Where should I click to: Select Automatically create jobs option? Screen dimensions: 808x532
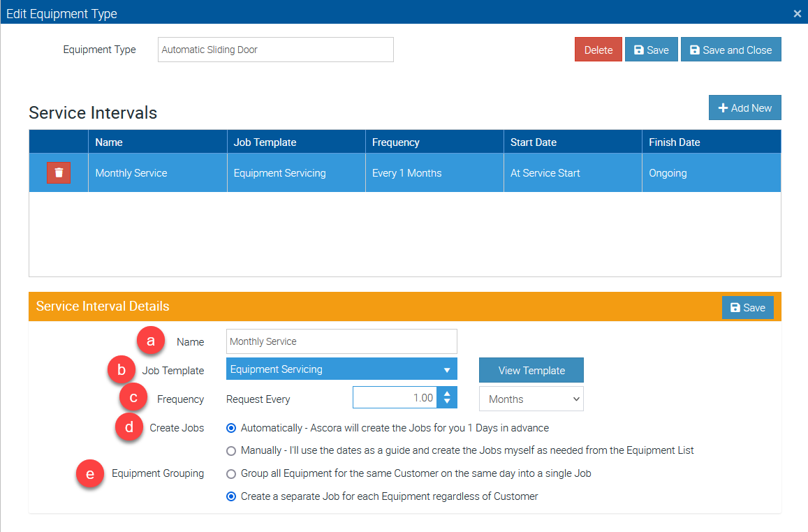click(x=231, y=428)
